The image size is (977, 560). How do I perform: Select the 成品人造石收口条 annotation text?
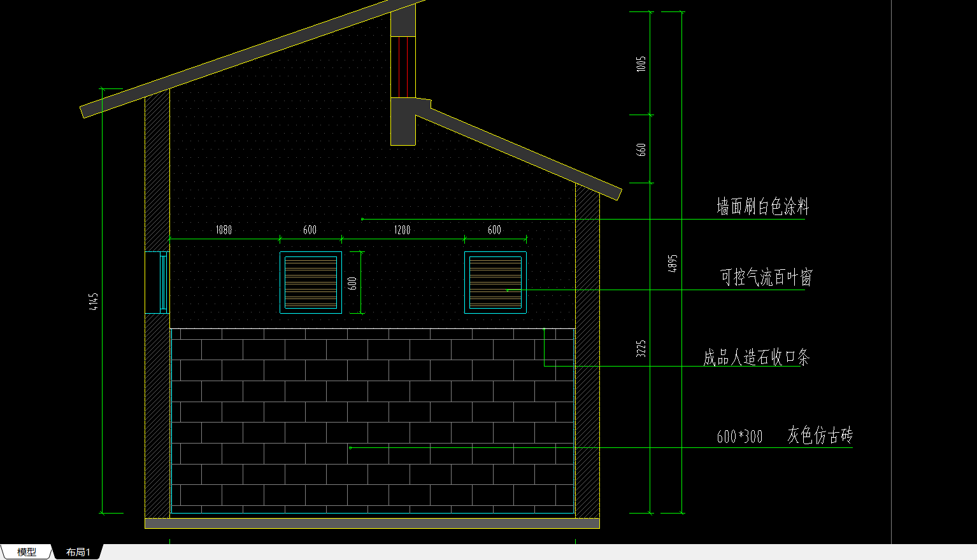(x=756, y=357)
